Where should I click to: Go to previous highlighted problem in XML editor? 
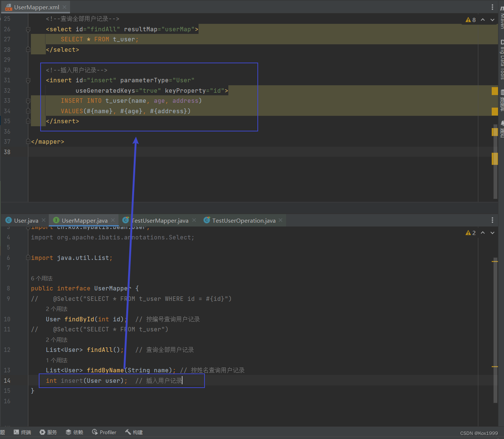483,20
